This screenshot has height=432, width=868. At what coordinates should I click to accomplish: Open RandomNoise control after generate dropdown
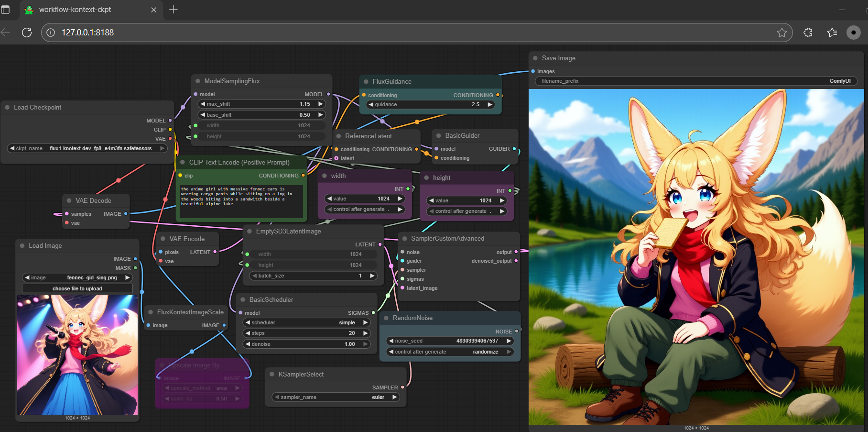[x=450, y=352]
